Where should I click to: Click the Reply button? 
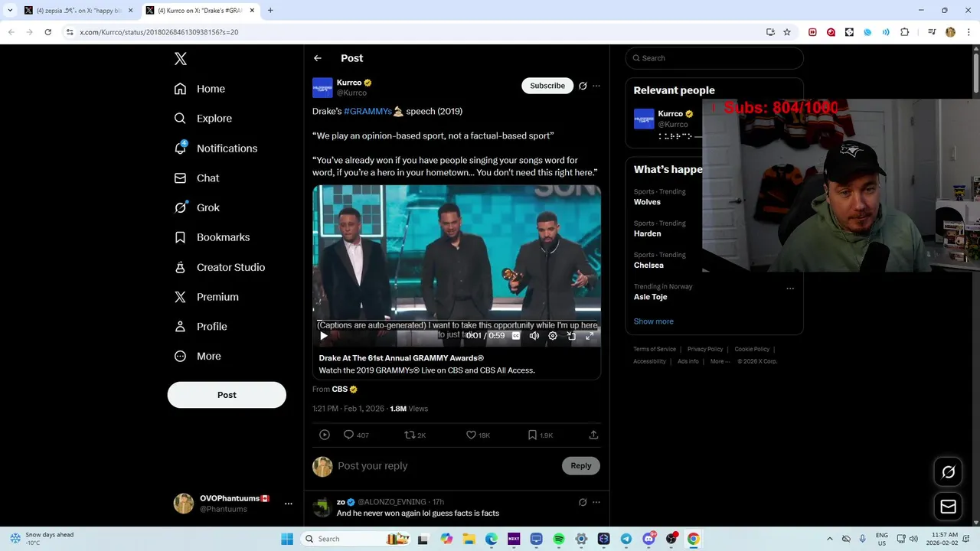pos(581,466)
